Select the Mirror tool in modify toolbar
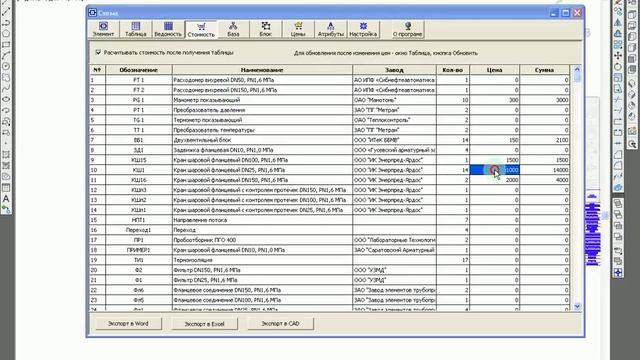The height and width of the screenshot is (360, 640). (x=618, y=22)
